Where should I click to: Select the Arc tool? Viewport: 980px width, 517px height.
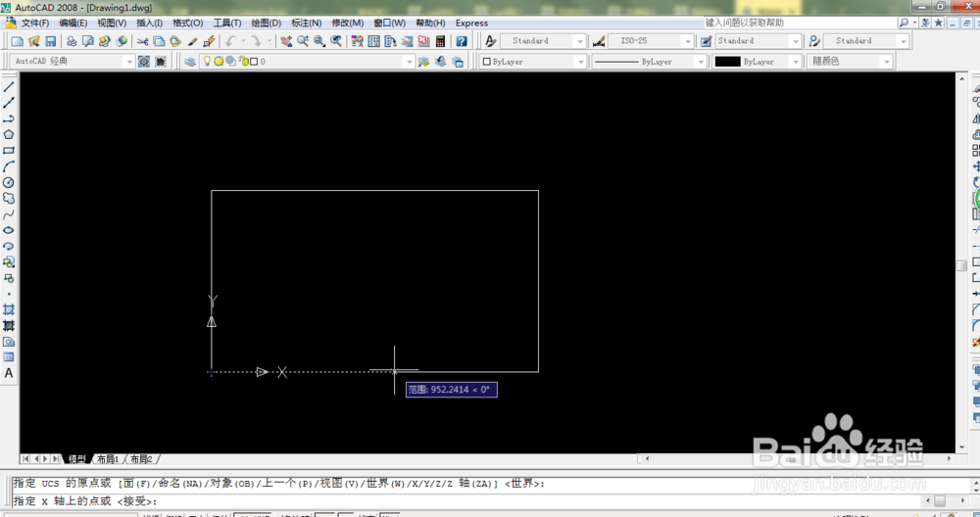pos(9,166)
